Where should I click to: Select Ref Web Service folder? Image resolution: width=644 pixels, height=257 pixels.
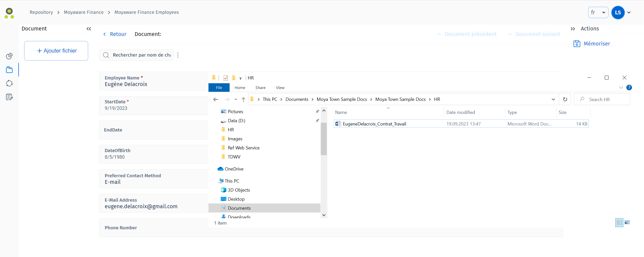pyautogui.click(x=240, y=148)
